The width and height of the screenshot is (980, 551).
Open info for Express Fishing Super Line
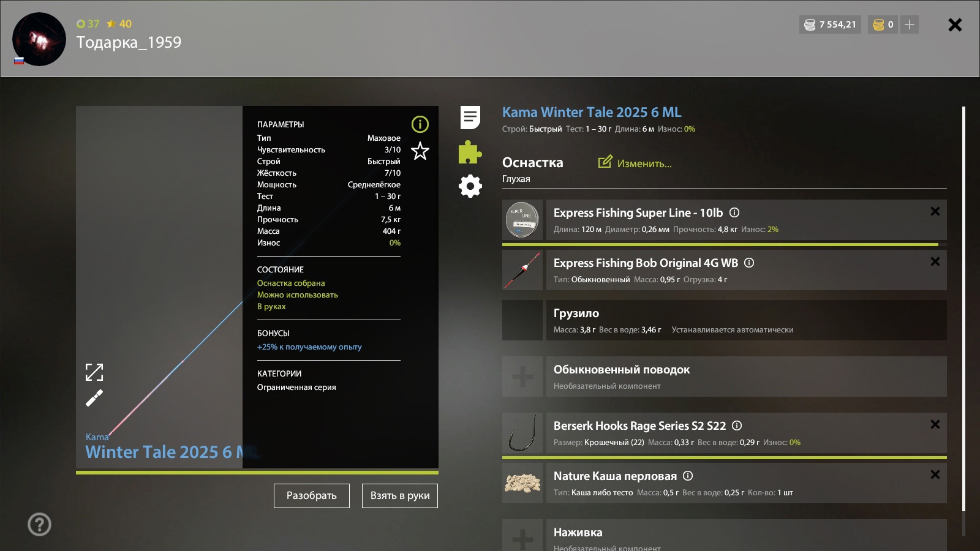(x=734, y=212)
